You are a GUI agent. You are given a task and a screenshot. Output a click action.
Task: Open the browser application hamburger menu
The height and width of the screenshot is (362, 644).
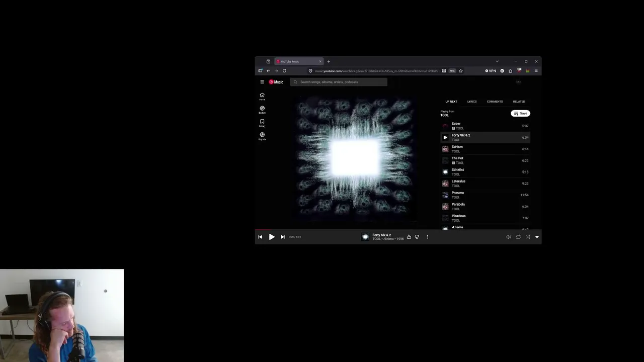pyautogui.click(x=536, y=71)
